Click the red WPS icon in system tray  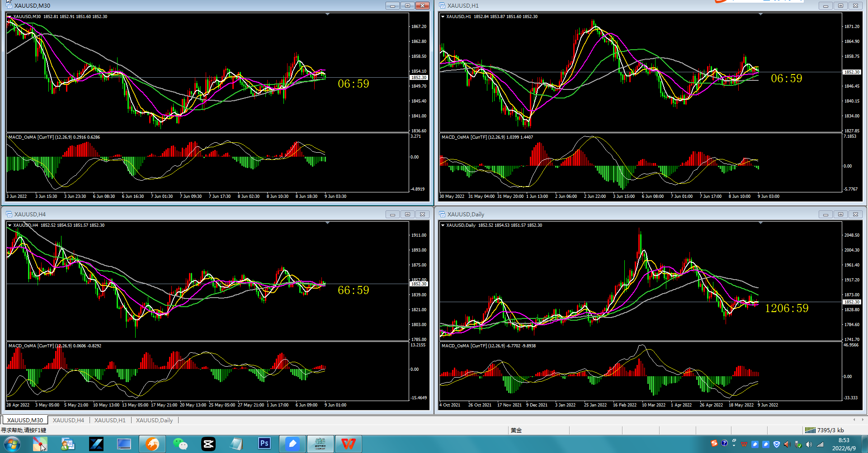[744, 444]
